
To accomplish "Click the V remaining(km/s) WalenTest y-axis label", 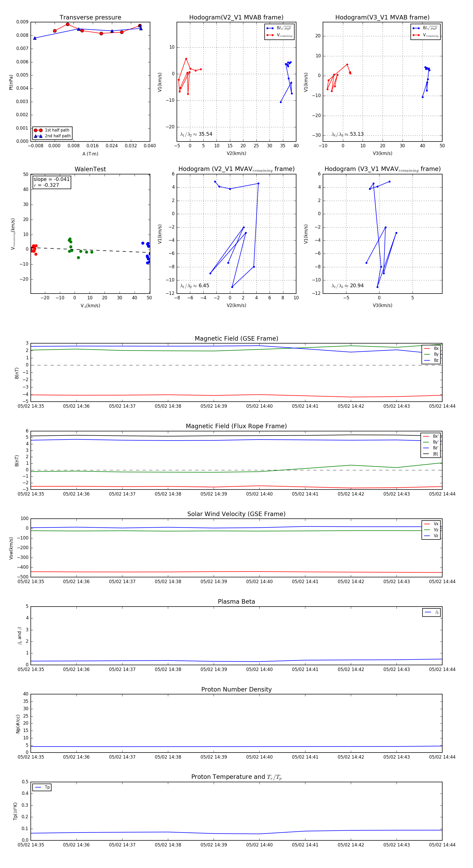I will pyautogui.click(x=13, y=234).
